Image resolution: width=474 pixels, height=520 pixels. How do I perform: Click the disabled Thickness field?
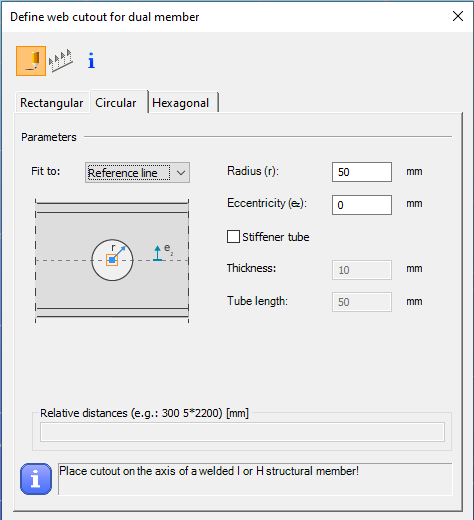click(x=362, y=270)
